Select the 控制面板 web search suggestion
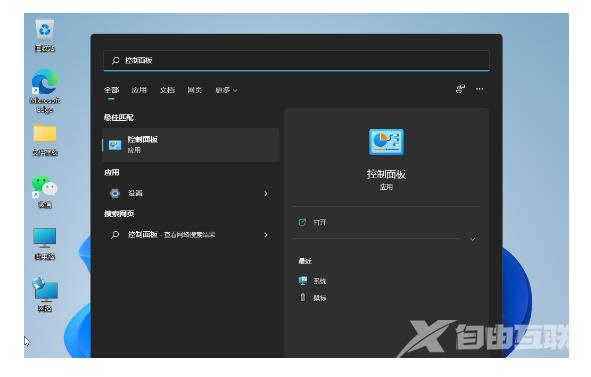 [191, 234]
